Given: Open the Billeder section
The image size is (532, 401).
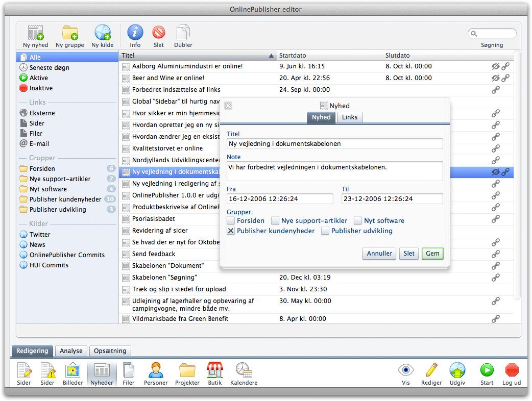Looking at the screenshot, I should [x=72, y=372].
